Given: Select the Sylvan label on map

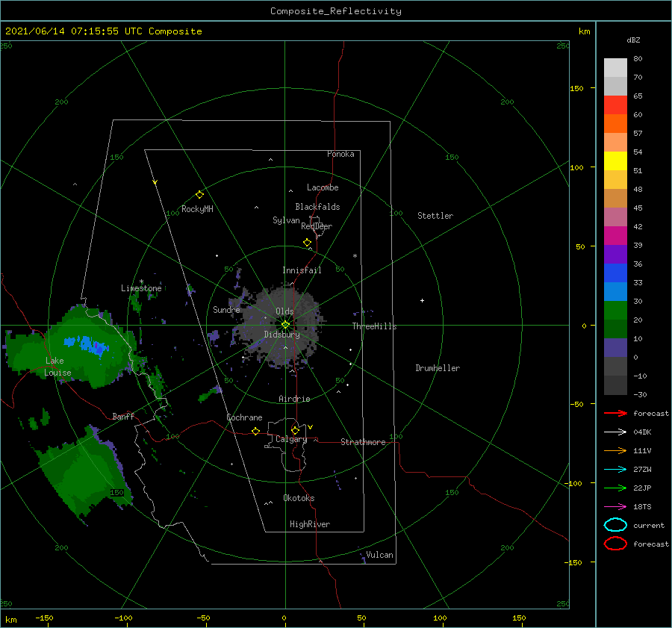Looking at the screenshot, I should [286, 220].
